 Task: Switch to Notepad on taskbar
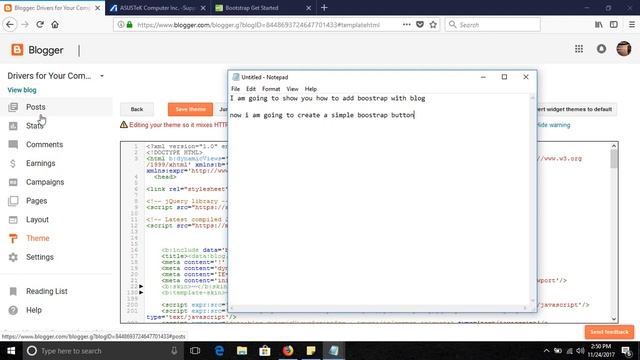point(334,351)
